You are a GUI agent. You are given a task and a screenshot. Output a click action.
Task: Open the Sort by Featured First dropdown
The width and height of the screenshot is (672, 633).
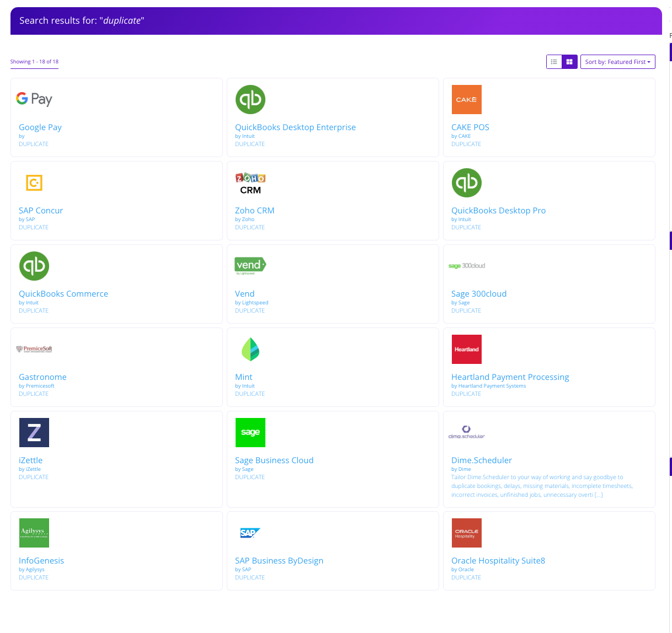click(x=617, y=62)
